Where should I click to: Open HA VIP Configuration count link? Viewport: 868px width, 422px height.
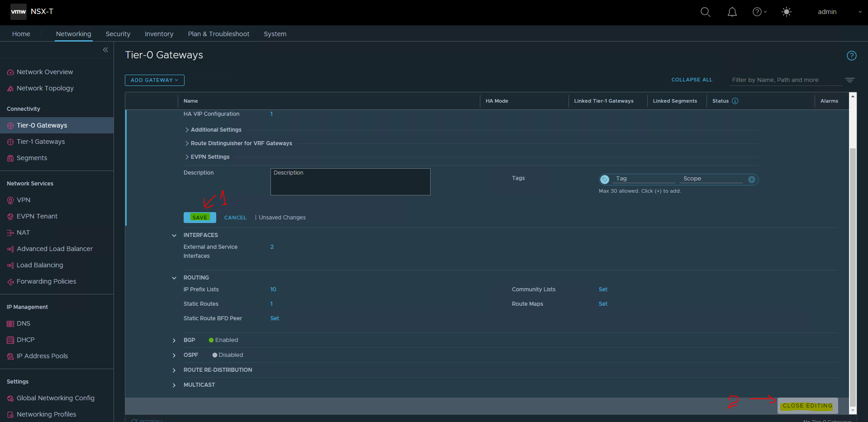[x=271, y=114]
